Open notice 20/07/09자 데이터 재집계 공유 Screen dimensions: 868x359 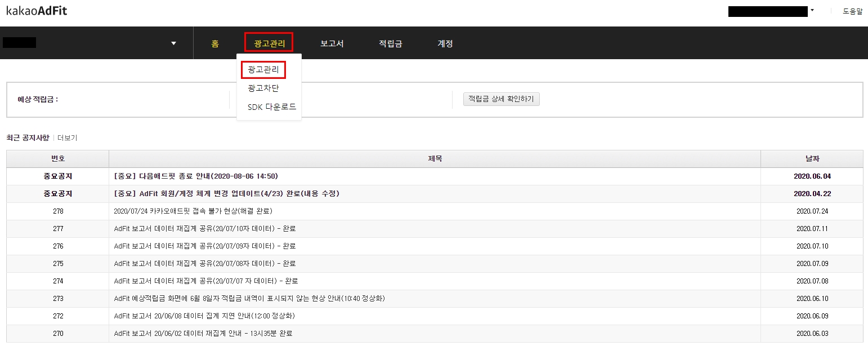click(x=205, y=246)
